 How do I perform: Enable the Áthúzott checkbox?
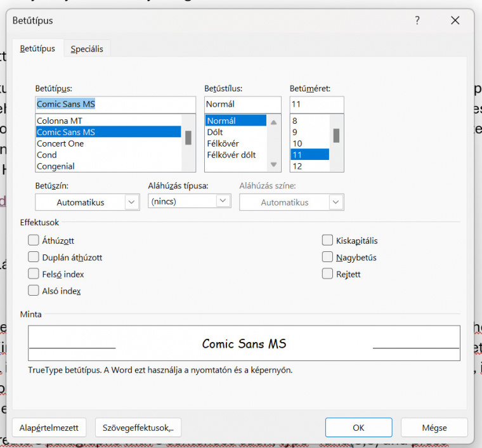pos(34,240)
